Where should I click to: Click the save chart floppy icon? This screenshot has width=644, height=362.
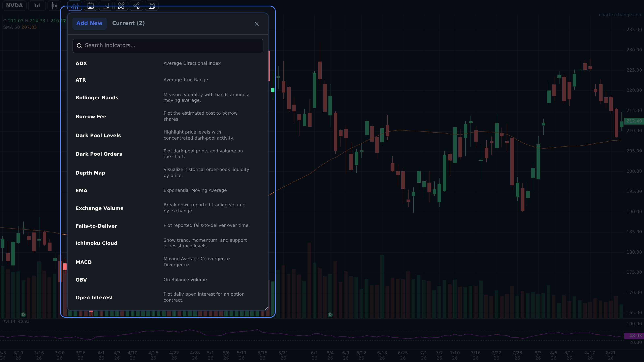pos(152,5)
